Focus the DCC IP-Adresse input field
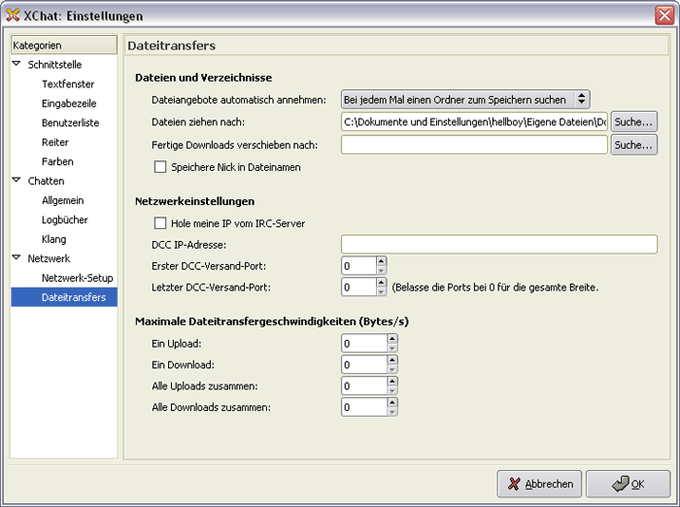The width and height of the screenshot is (680, 507). [499, 244]
